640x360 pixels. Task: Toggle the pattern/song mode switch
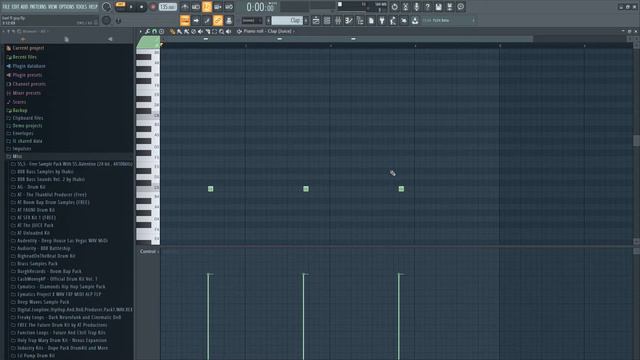120,7
